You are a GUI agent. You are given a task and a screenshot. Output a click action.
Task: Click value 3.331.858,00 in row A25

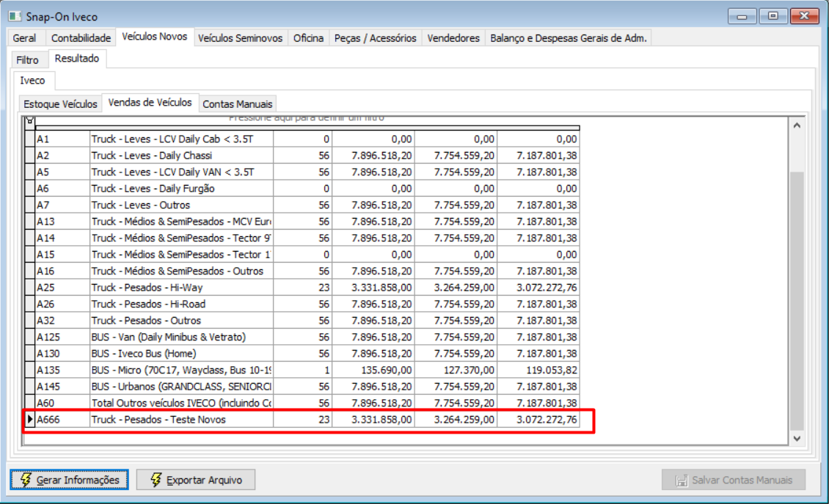pos(373,287)
